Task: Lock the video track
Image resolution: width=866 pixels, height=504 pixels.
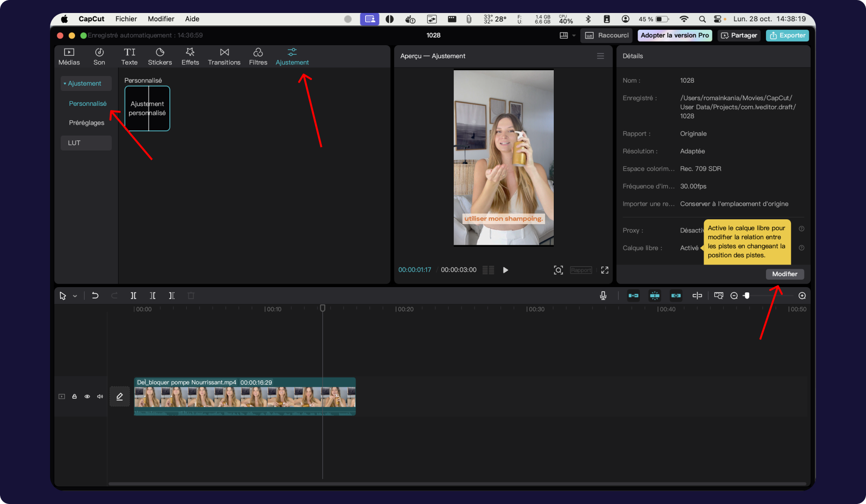Action: [75, 397]
